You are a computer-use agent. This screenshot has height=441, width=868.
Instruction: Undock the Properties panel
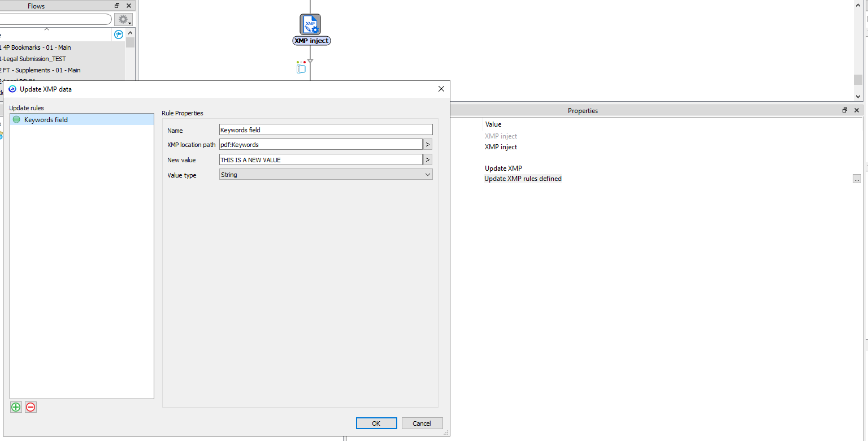coord(845,110)
